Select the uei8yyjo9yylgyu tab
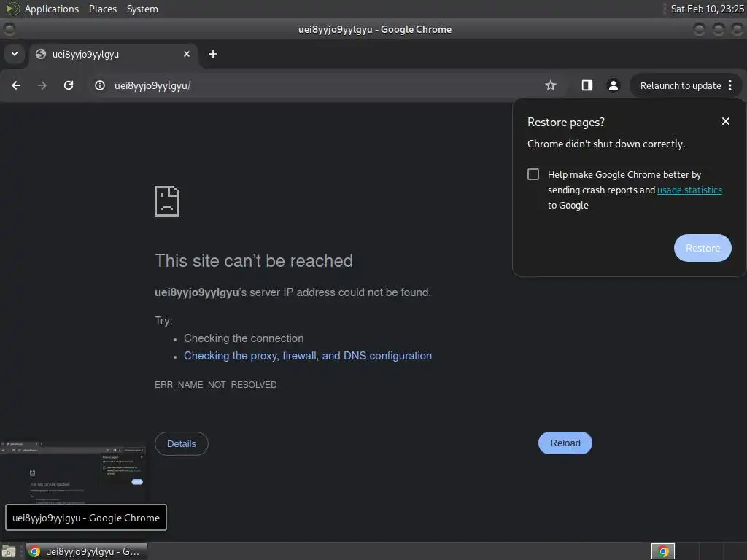This screenshot has width=747, height=560. tap(113, 54)
